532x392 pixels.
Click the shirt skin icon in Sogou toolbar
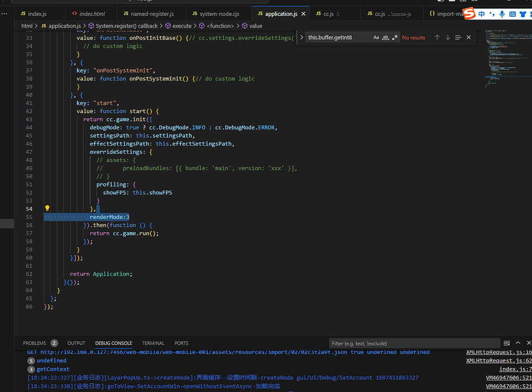[x=523, y=14]
